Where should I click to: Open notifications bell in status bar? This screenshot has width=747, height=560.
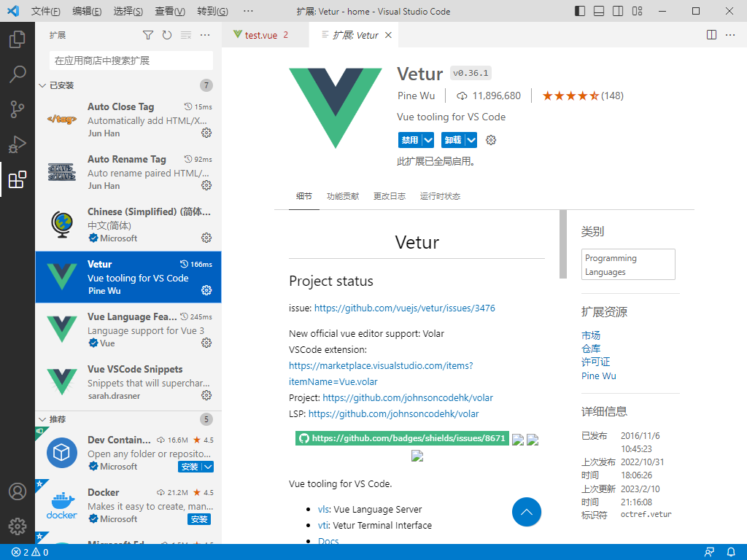[x=731, y=552]
